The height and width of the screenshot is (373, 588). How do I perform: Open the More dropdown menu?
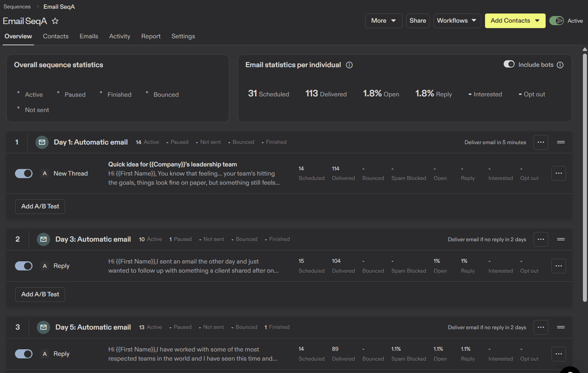[383, 21]
